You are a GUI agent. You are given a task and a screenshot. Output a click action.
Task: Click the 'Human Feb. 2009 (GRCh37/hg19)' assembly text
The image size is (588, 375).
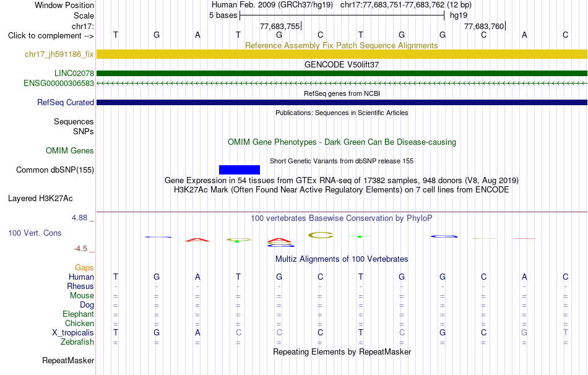272,5
